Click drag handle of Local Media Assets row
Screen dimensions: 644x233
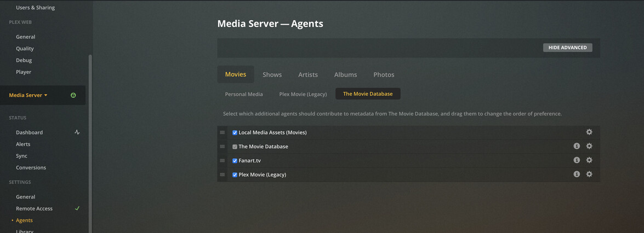(x=222, y=132)
